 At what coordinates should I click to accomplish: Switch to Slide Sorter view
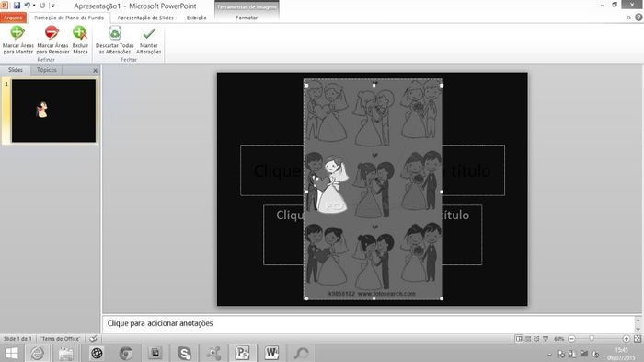point(528,339)
